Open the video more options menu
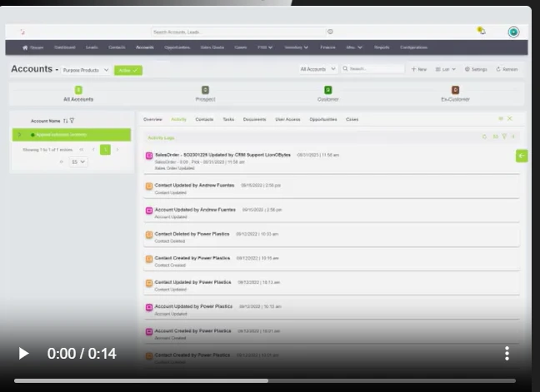The image size is (540, 392). (506, 354)
